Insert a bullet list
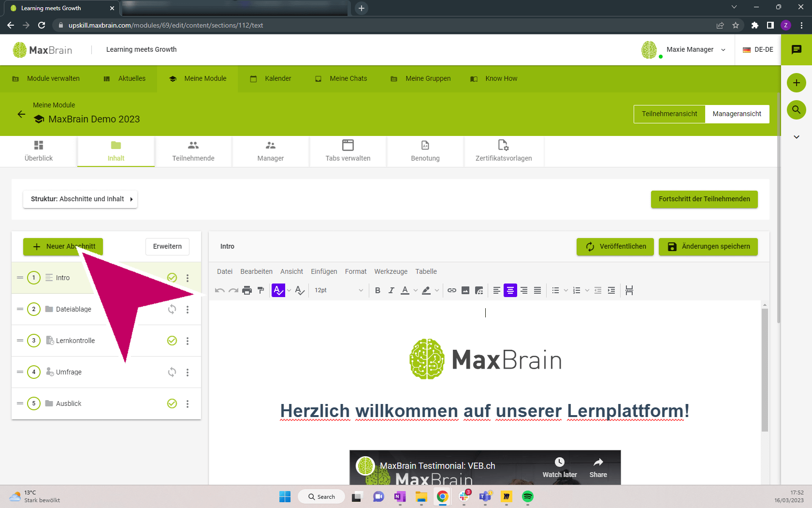The width and height of the screenshot is (812, 508). 556,290
